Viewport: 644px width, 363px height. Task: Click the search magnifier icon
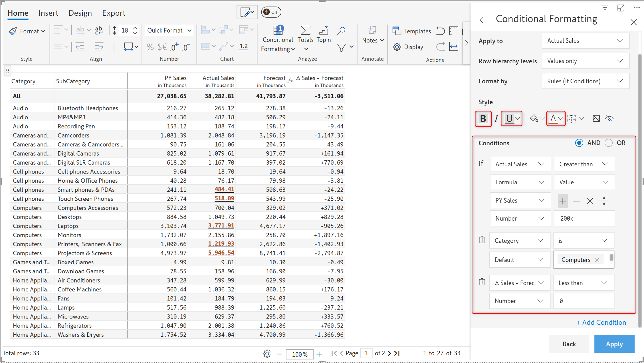pyautogui.click(x=341, y=31)
